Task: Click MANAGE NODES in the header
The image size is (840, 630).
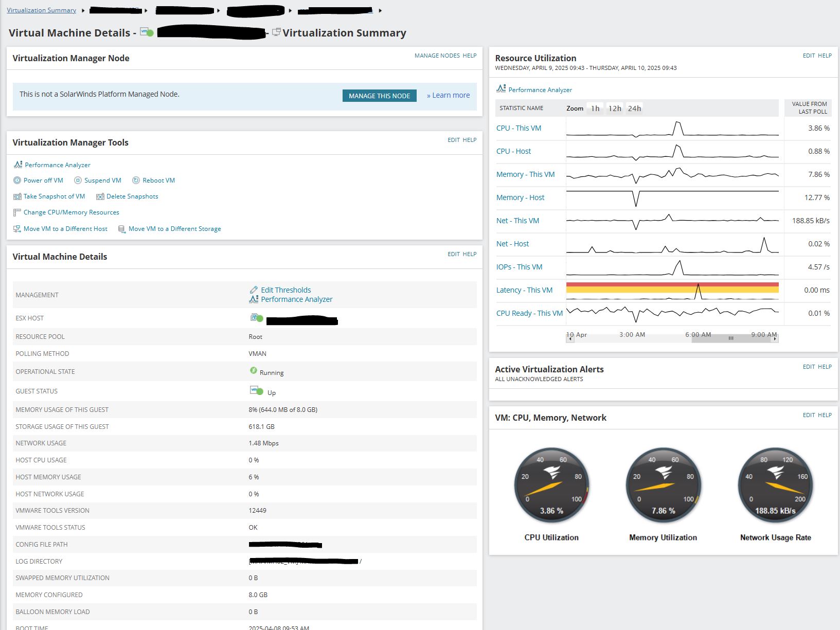Action: click(x=437, y=56)
